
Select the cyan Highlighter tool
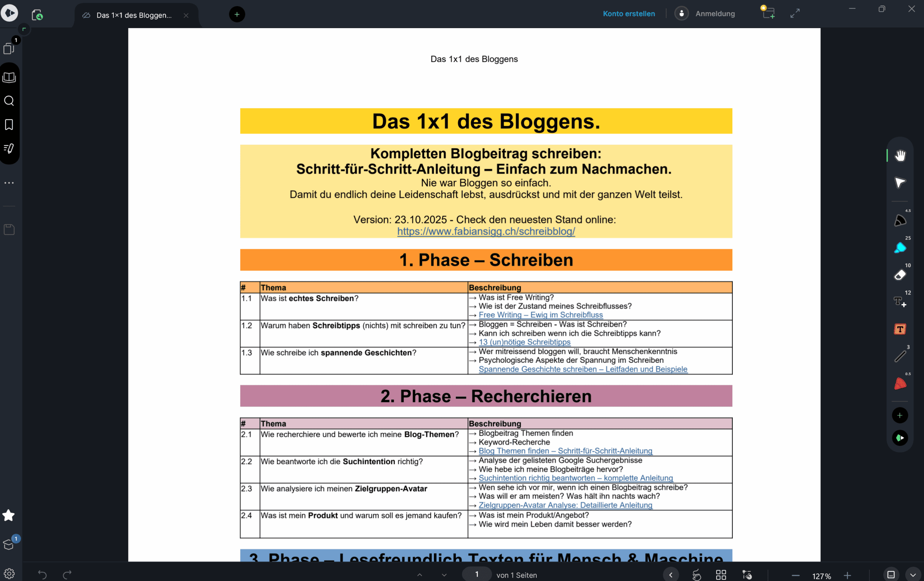tap(900, 248)
